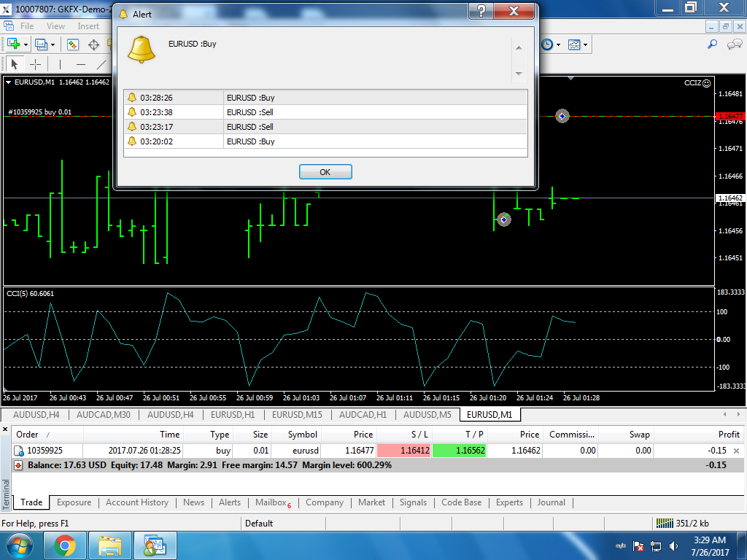Open the Windows Start button
The image size is (747, 560).
20,545
